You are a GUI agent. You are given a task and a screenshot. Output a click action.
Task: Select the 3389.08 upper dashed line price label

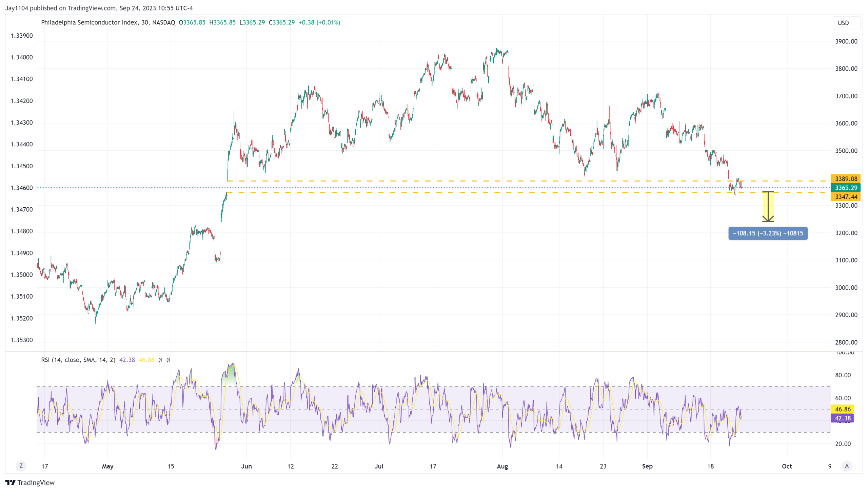tap(846, 179)
